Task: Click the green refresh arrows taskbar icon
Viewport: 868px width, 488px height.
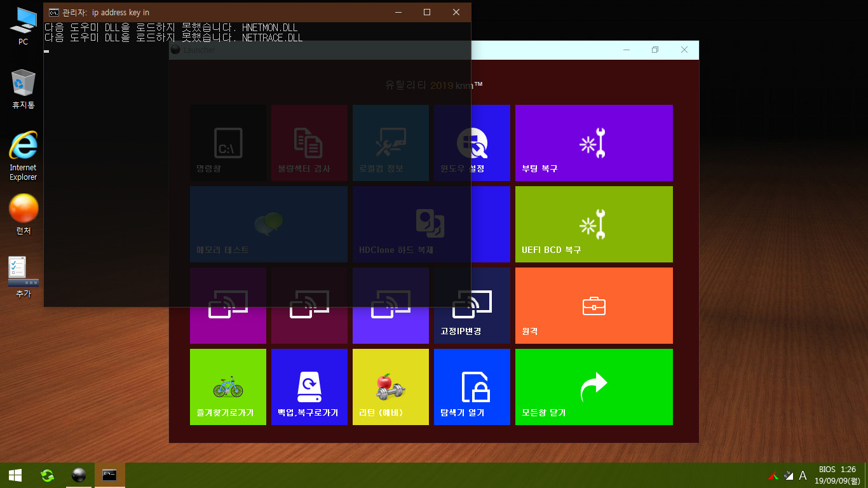Action: (x=48, y=475)
